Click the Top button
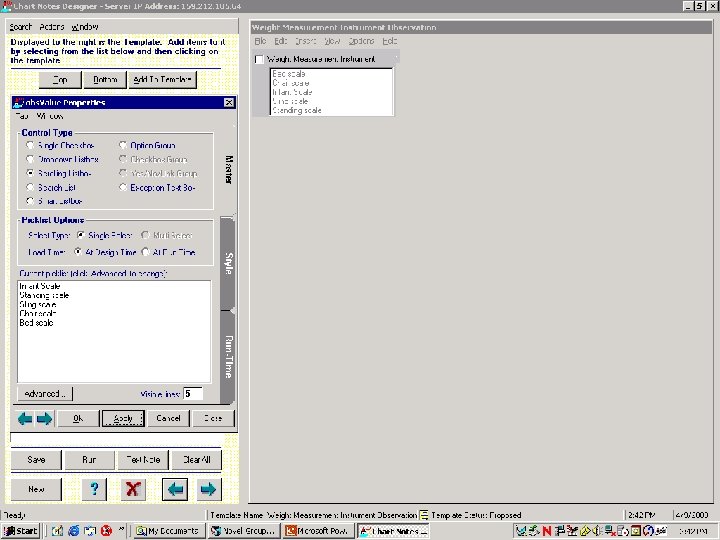The width and height of the screenshot is (720, 540). (x=60, y=79)
